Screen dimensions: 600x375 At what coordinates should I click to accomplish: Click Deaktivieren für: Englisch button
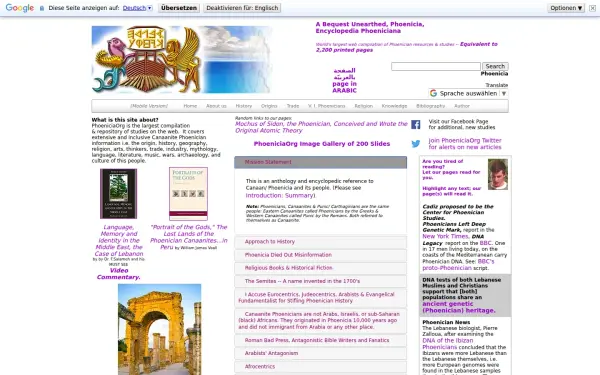pyautogui.click(x=242, y=8)
